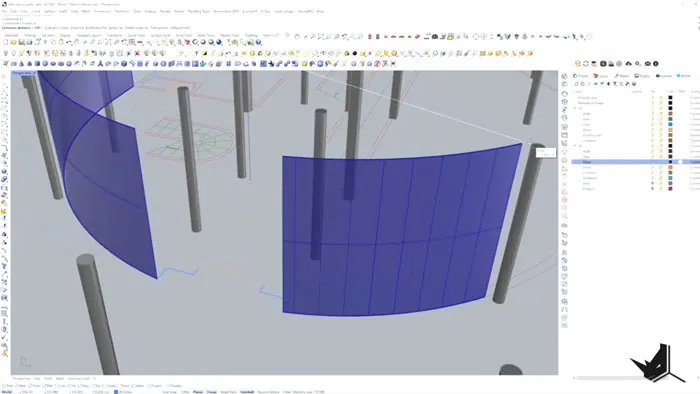Open the Perspective viewport title menu
Viewport: 700px width, 394px height.
pyautogui.click(x=23, y=73)
